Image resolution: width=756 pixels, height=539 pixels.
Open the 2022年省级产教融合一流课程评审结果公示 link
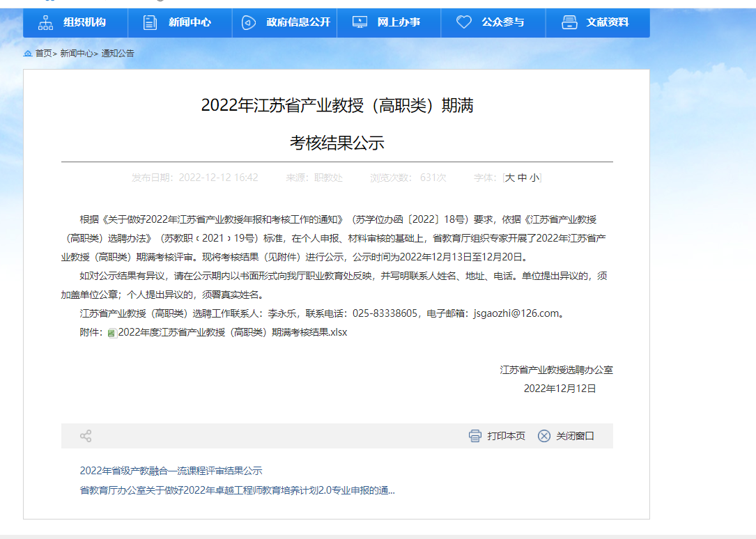pyautogui.click(x=171, y=471)
